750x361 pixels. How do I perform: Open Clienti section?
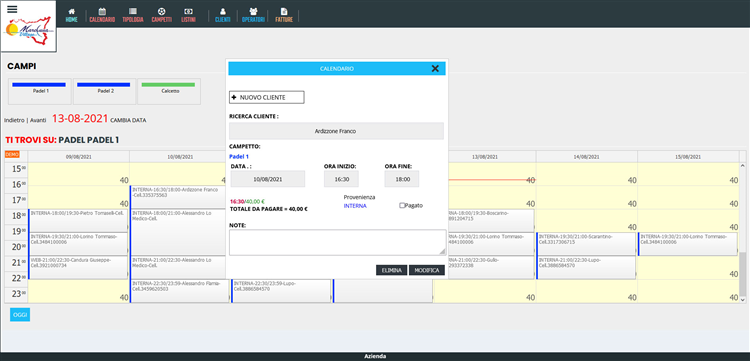coord(222,15)
